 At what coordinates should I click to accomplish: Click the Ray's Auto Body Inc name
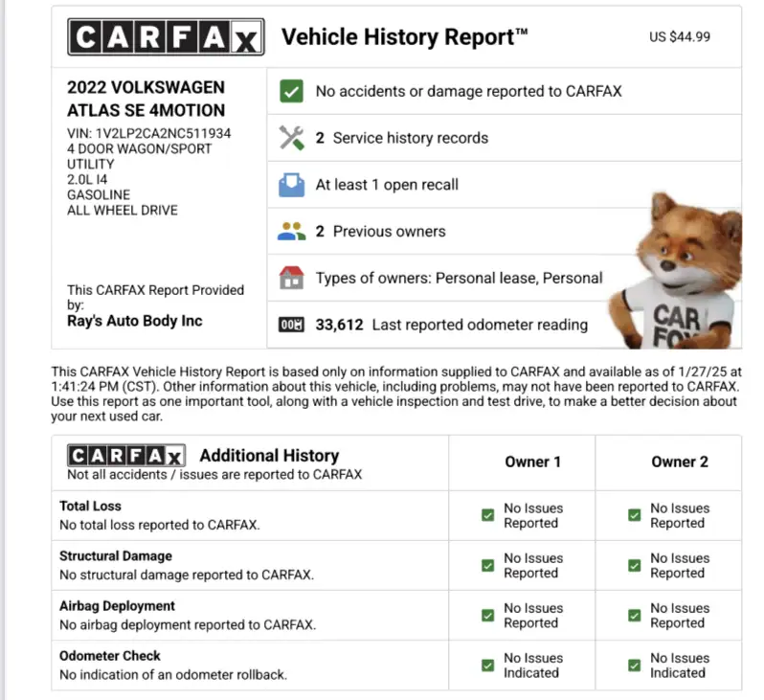134,321
